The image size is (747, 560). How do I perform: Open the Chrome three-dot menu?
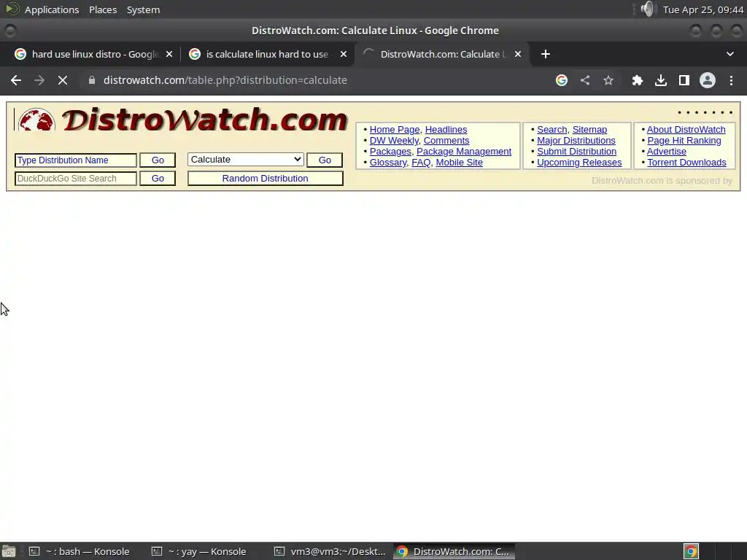point(731,80)
